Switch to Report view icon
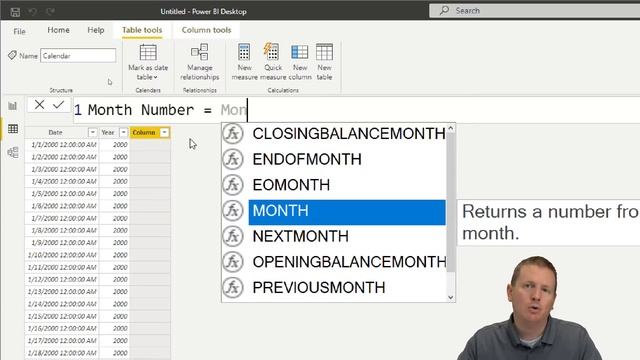Viewport: 640px width, 360px height. coord(13,106)
